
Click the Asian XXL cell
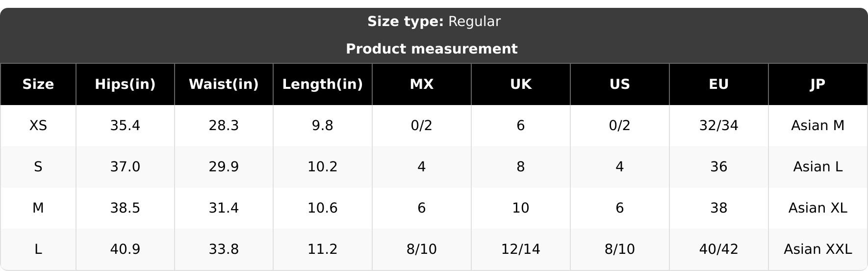point(818,249)
